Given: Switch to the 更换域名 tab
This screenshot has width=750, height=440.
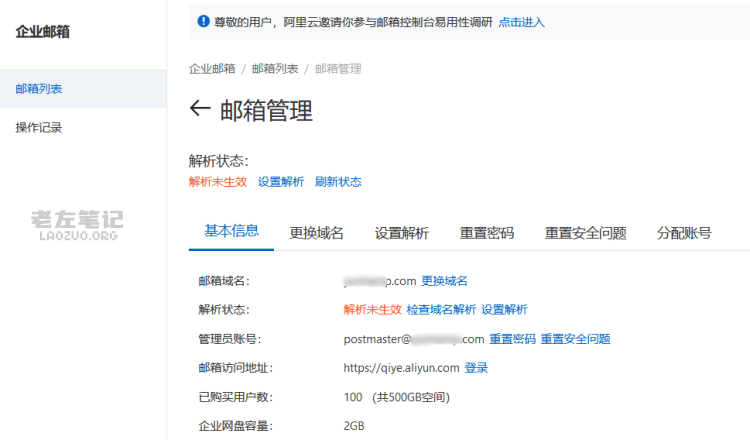Looking at the screenshot, I should 317,233.
